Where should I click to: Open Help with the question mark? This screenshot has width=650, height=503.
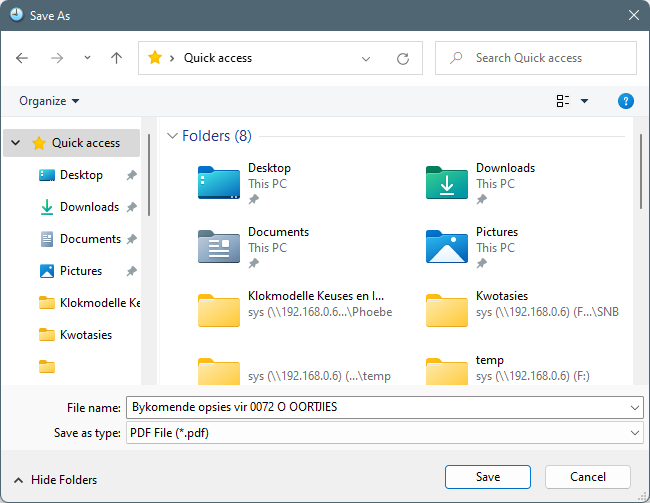click(626, 101)
